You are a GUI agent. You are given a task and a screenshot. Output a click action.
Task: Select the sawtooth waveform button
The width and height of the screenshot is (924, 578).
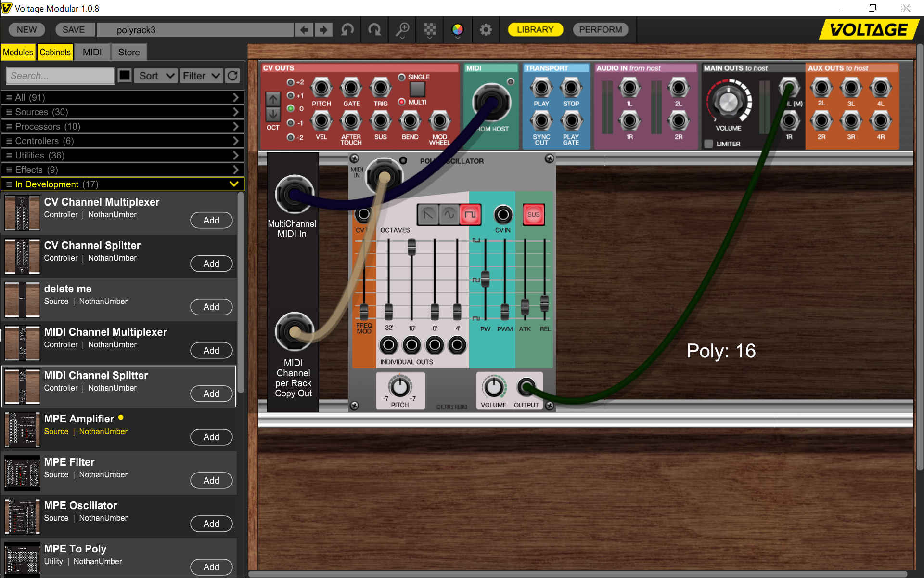(x=428, y=214)
